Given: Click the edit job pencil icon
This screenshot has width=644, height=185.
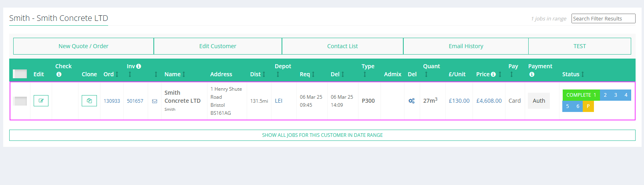Looking at the screenshot, I should point(41,101).
